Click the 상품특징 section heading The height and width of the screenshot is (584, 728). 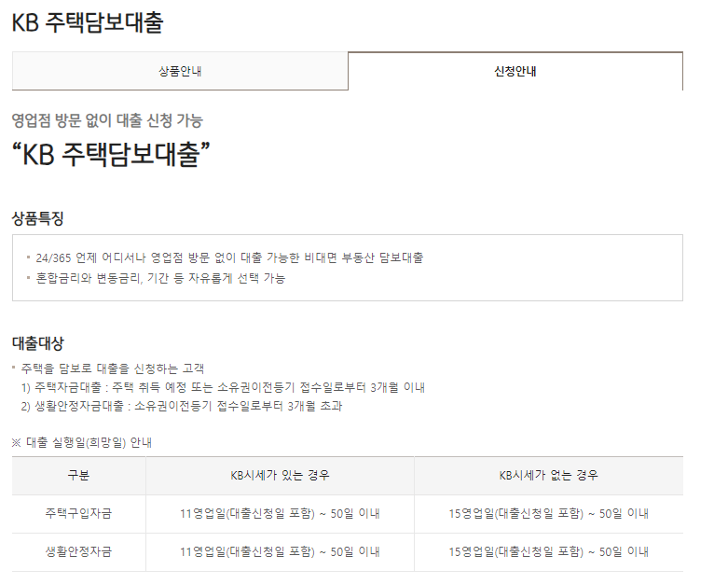click(37, 218)
